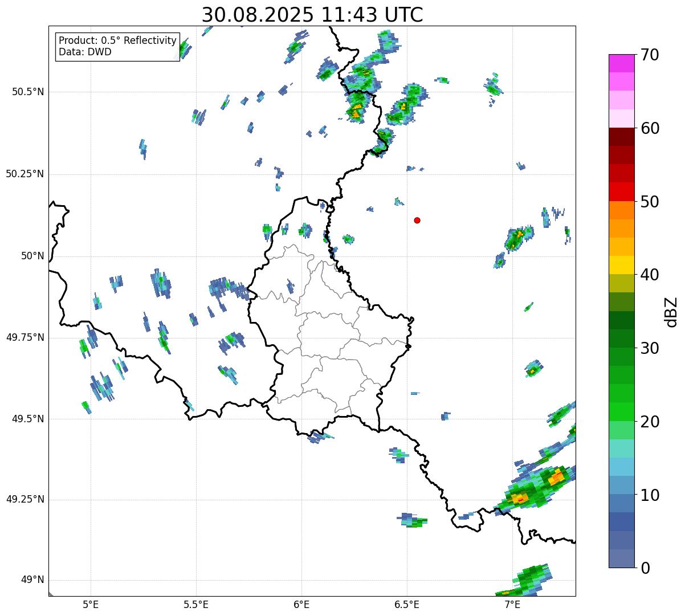Click the red station marker dot

tap(417, 220)
